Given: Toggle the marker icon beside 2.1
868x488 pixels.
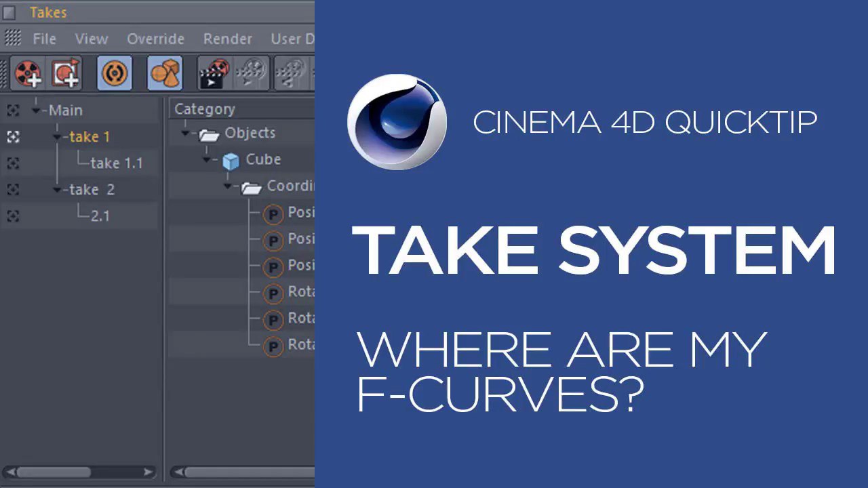Looking at the screenshot, I should coord(13,216).
